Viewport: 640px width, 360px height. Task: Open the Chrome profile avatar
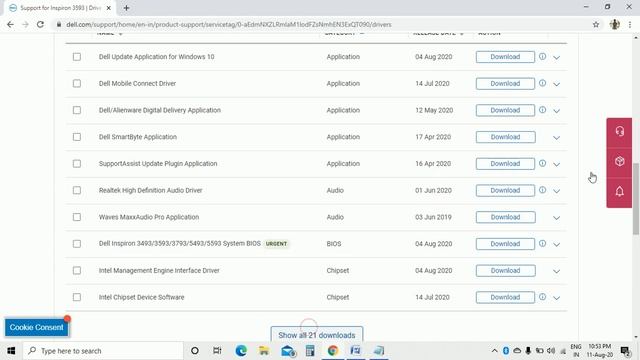tap(615, 24)
